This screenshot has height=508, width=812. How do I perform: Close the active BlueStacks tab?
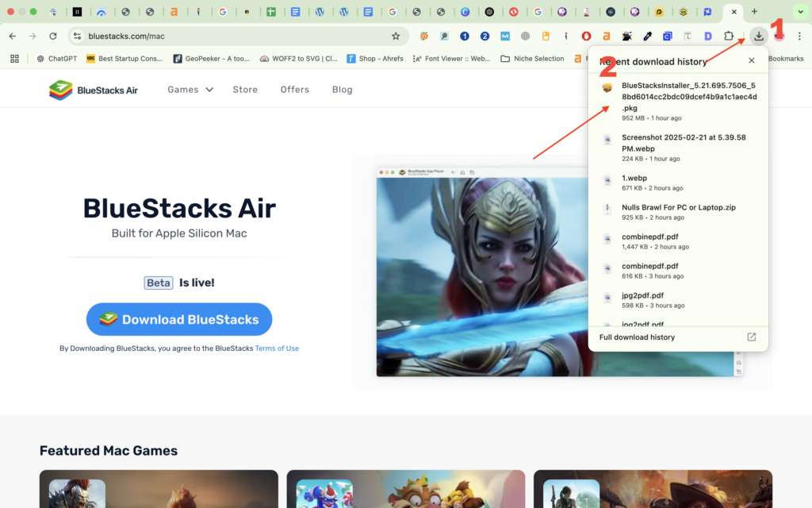pyautogui.click(x=733, y=11)
